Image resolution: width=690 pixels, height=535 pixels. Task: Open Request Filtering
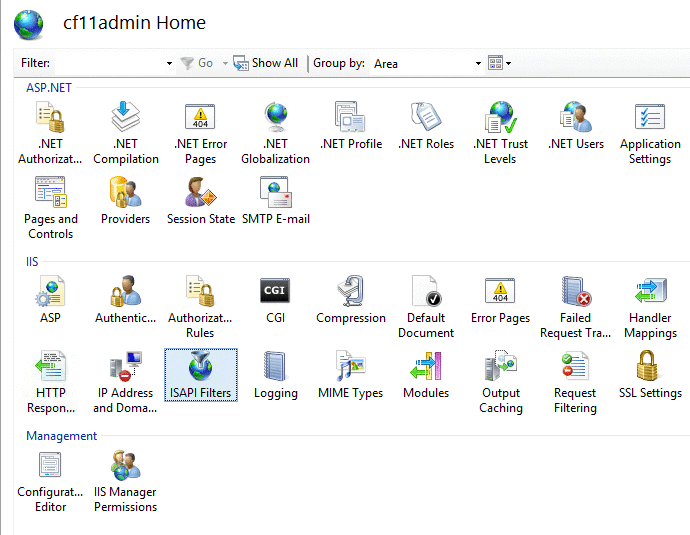click(x=575, y=381)
